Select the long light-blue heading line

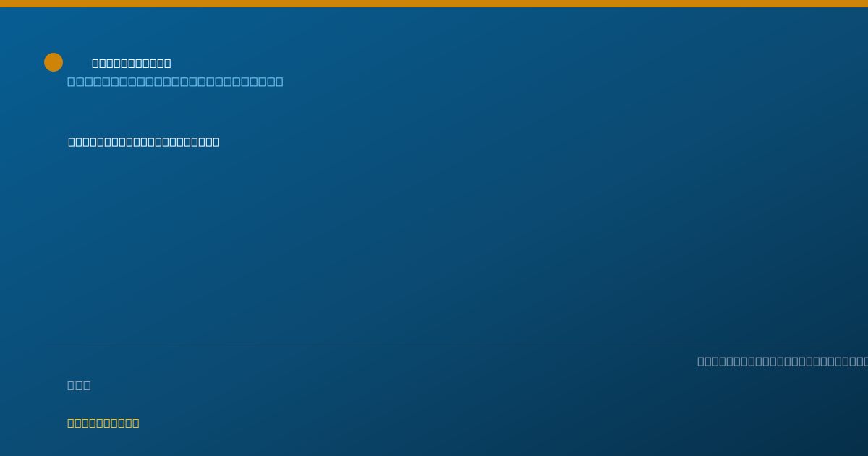click(x=175, y=81)
